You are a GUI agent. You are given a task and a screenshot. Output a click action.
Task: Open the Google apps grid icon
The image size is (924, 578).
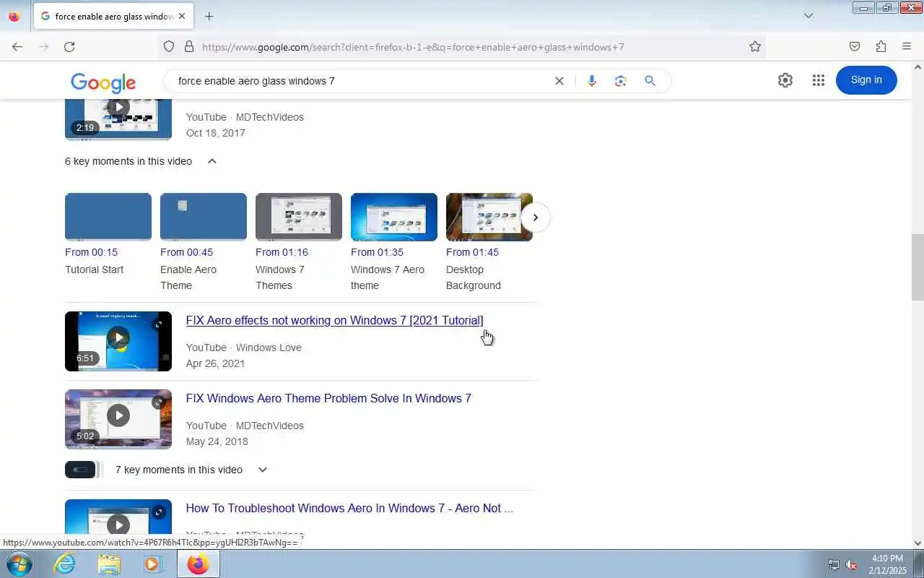[x=818, y=80]
